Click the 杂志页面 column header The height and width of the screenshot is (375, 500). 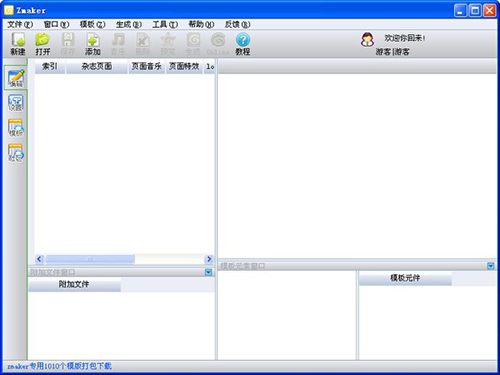tap(97, 66)
